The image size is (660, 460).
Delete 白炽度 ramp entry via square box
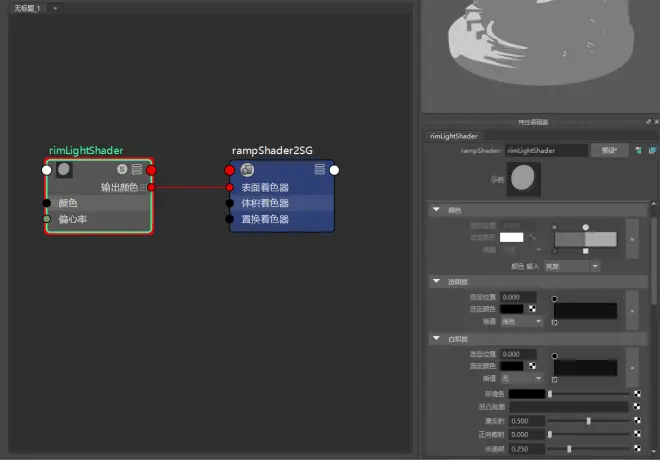pos(554,380)
